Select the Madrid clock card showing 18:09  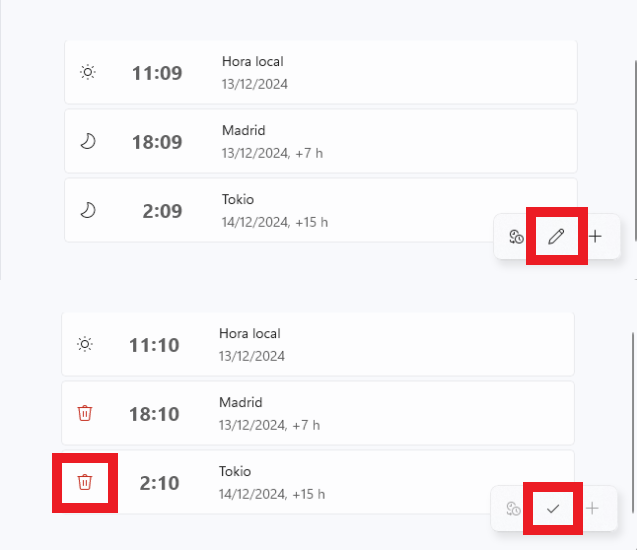click(x=321, y=141)
